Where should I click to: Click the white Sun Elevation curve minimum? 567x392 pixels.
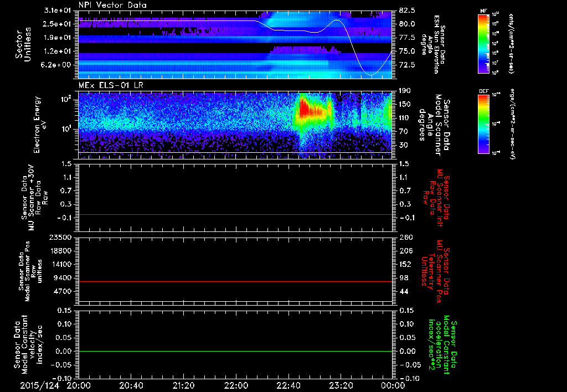coord(371,75)
